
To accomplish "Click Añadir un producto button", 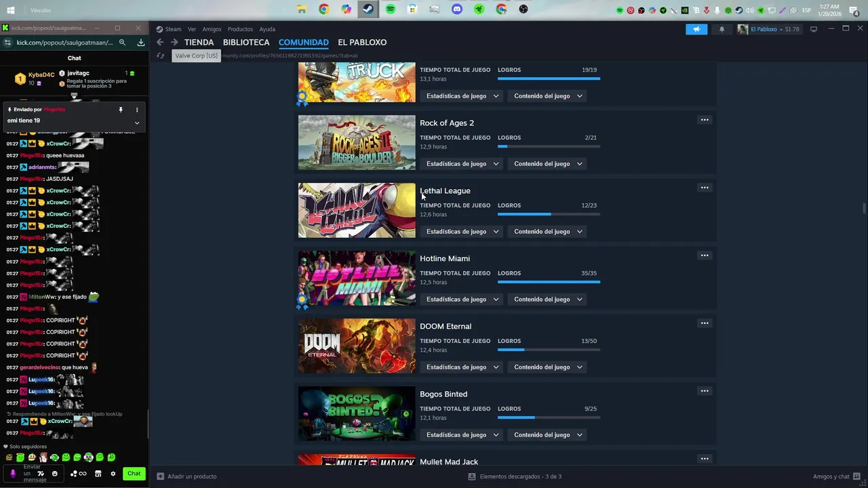I will pos(187,476).
